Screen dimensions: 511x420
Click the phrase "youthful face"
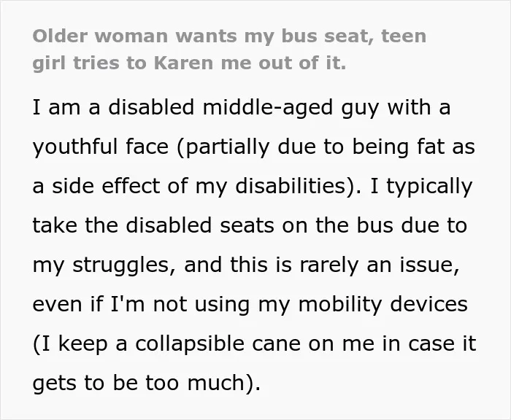(101, 147)
